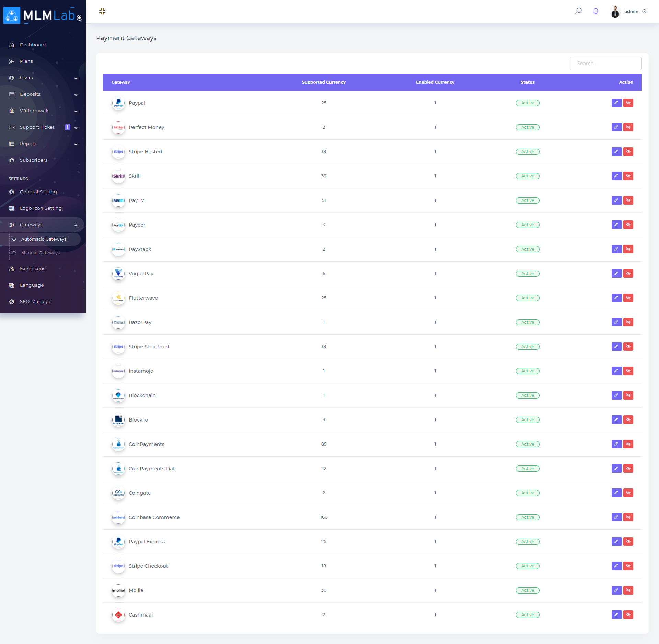Edit the Skrill gateway
This screenshot has height=644, width=659.
[616, 176]
